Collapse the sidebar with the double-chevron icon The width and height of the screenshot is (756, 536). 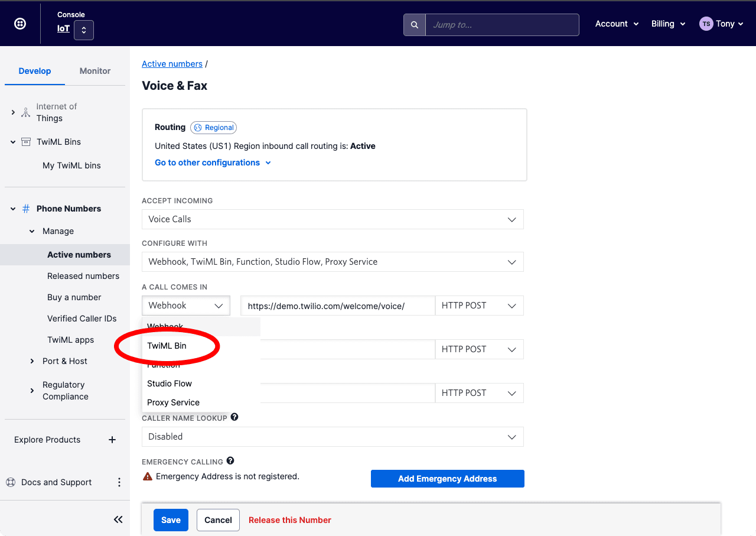click(118, 519)
